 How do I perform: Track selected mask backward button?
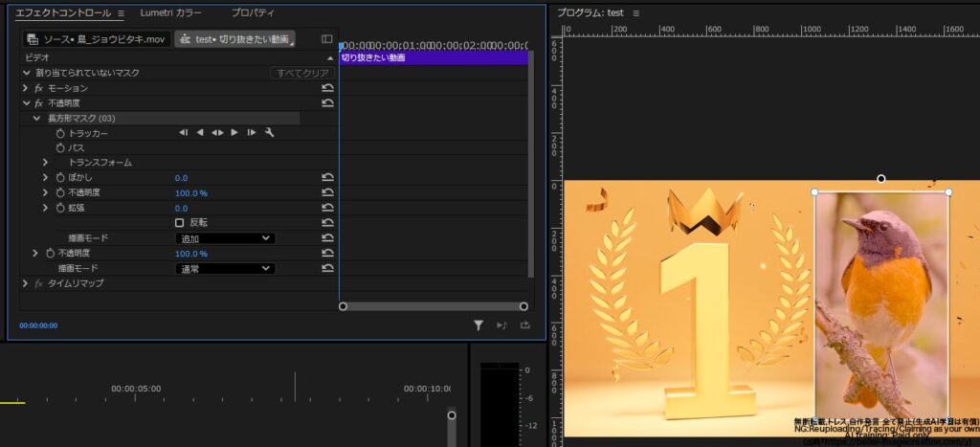[200, 132]
